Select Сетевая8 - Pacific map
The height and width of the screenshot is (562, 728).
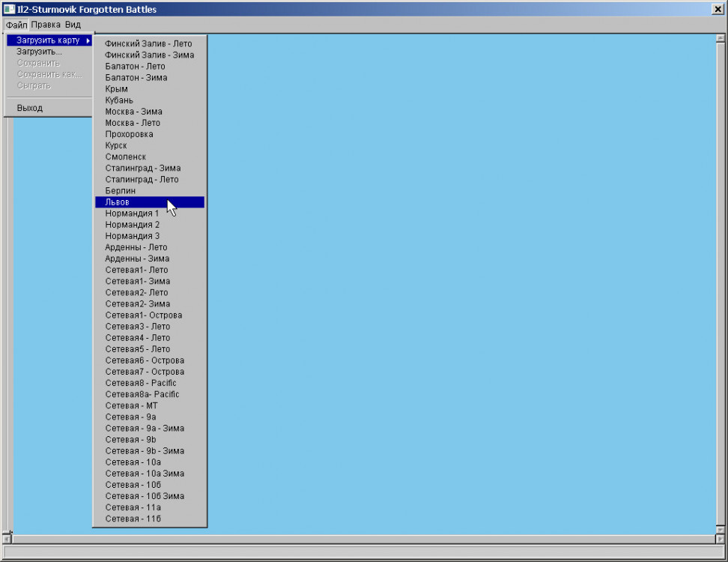[141, 383]
